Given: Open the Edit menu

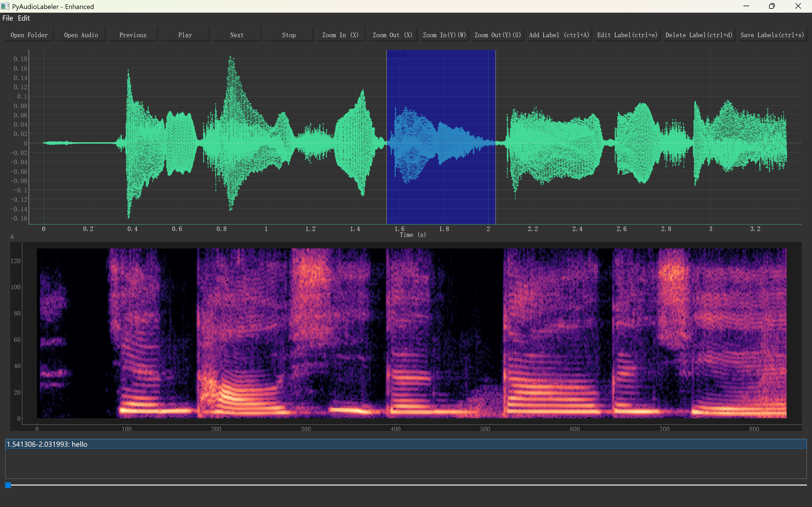Looking at the screenshot, I should click(24, 18).
